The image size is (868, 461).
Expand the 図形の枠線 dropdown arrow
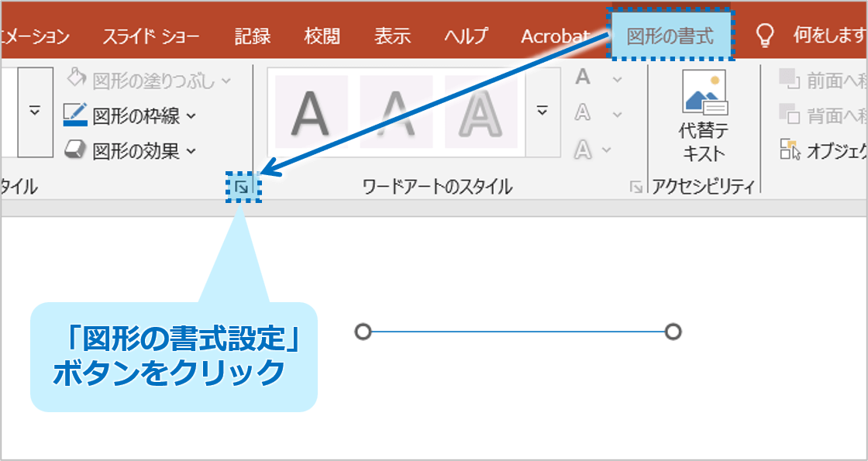tap(191, 116)
